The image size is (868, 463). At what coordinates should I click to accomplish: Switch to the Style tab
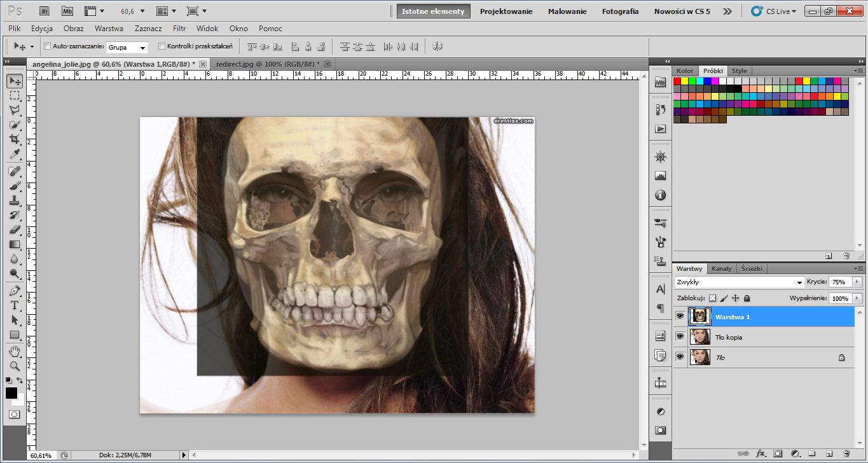(x=739, y=71)
